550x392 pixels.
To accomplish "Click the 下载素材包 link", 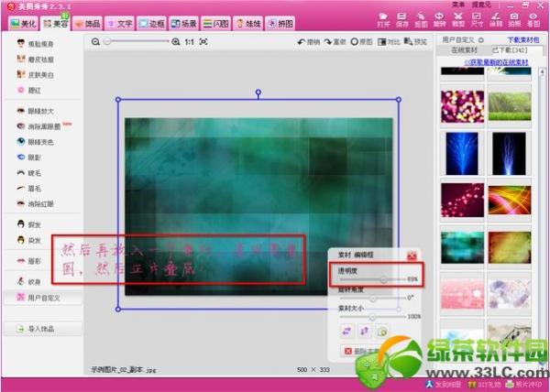I will tap(523, 40).
